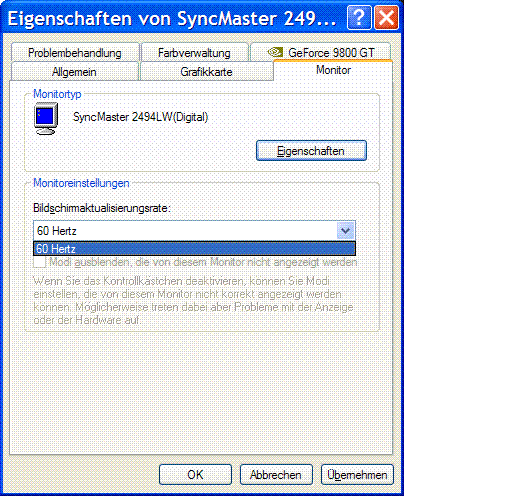Click the blue question mark help icon

pyautogui.click(x=359, y=18)
